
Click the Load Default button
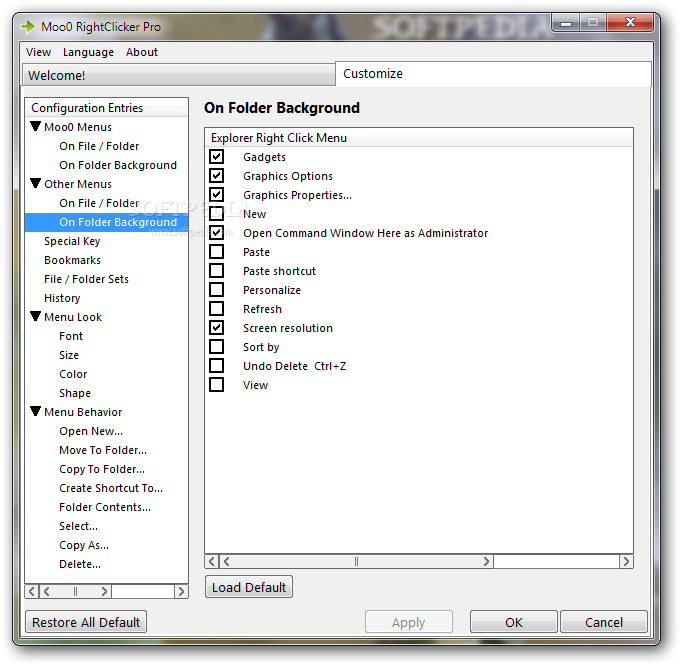(x=249, y=587)
